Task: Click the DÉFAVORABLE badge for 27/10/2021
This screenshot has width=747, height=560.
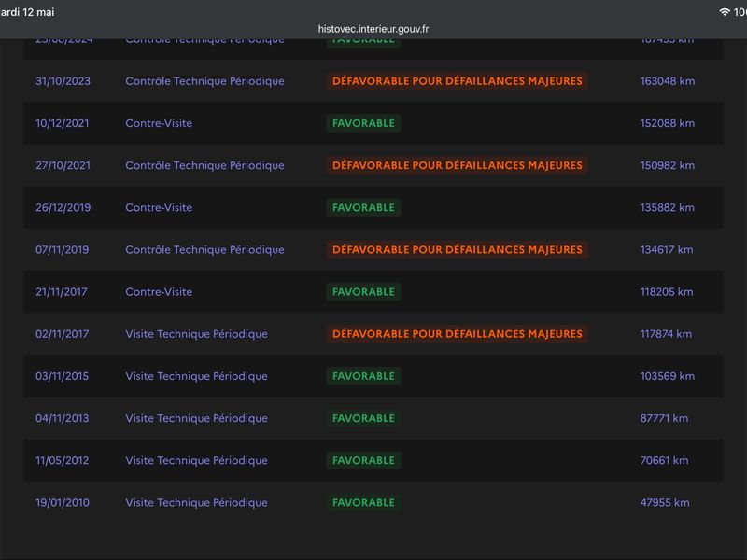Action: (457, 165)
